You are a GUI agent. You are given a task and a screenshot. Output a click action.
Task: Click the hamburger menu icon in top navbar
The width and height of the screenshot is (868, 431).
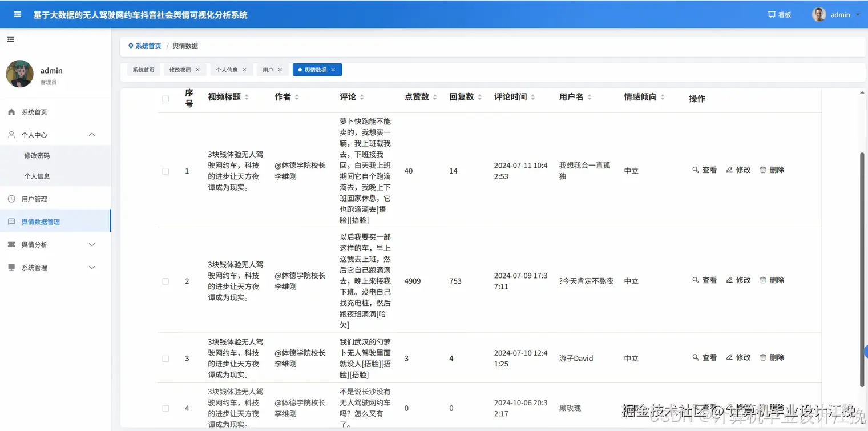click(x=17, y=14)
